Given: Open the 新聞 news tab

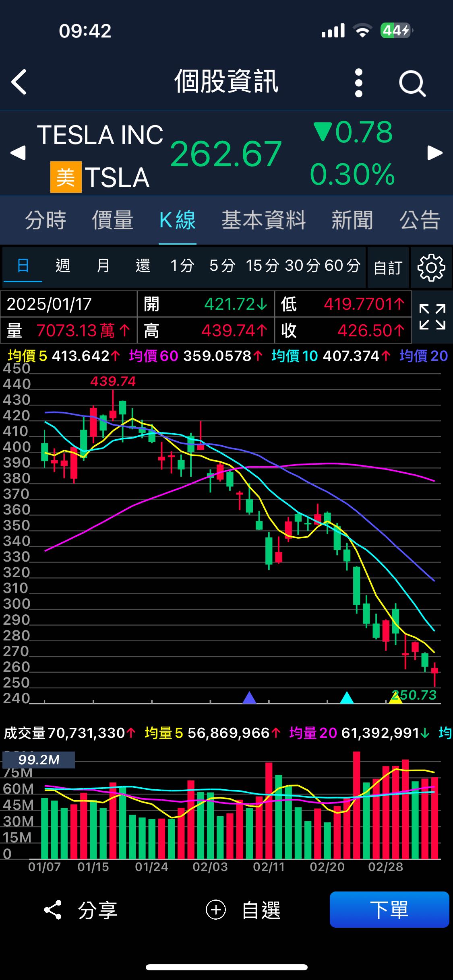Looking at the screenshot, I should pyautogui.click(x=352, y=220).
